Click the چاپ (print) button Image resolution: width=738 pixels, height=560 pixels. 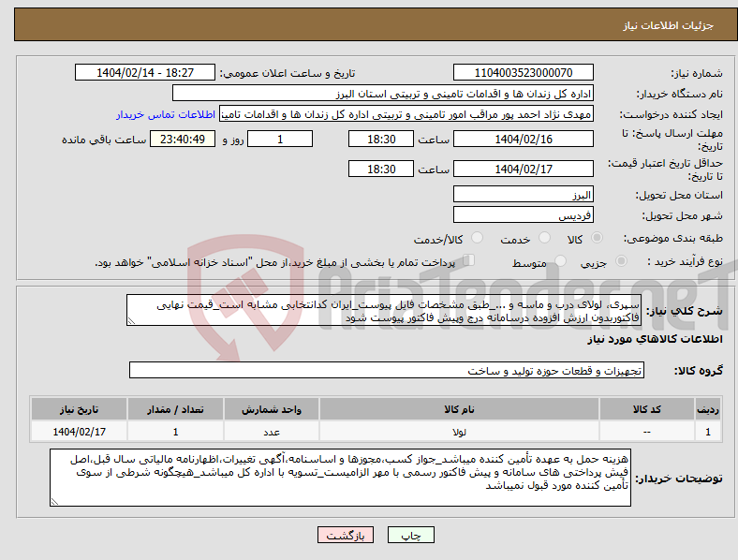(x=410, y=535)
